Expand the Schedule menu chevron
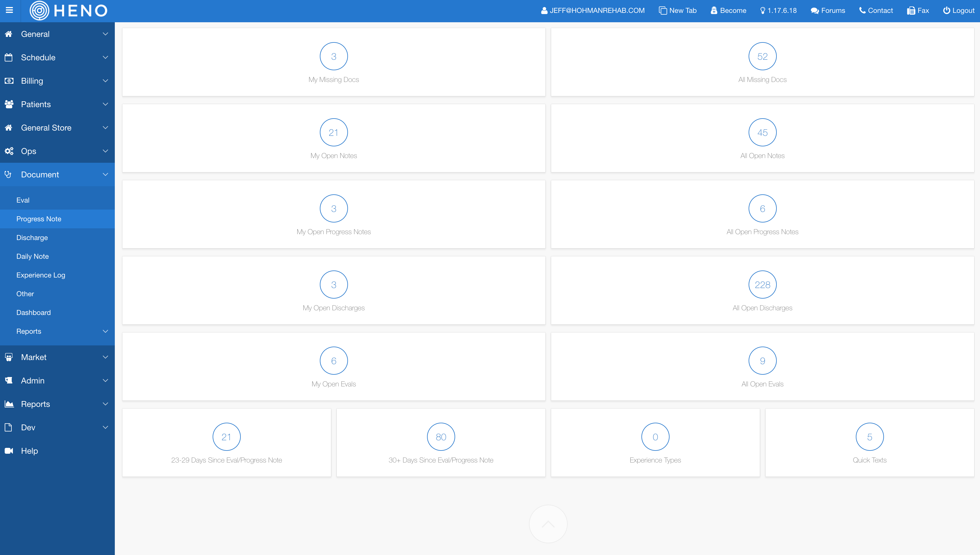 point(105,58)
